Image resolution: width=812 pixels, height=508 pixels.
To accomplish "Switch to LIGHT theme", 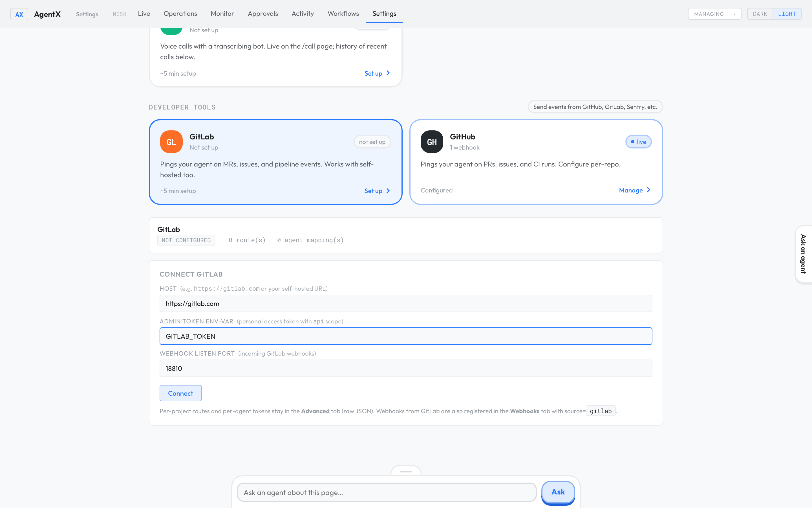I will coord(787,14).
